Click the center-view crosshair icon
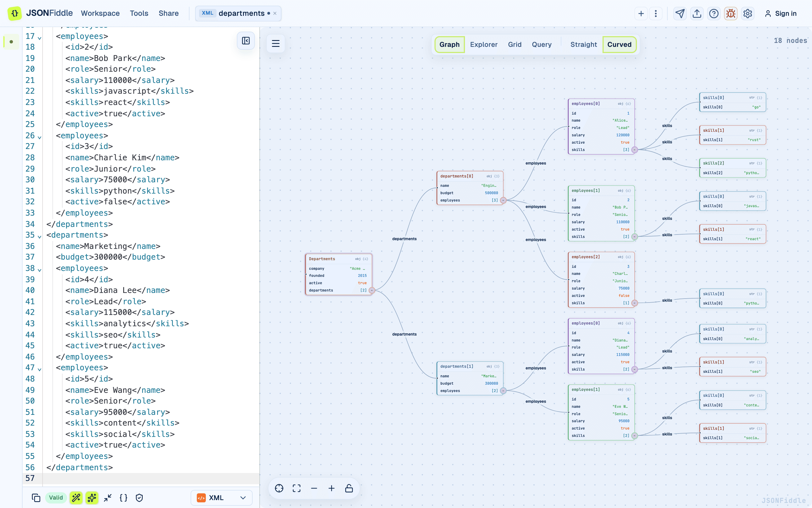 click(x=279, y=488)
